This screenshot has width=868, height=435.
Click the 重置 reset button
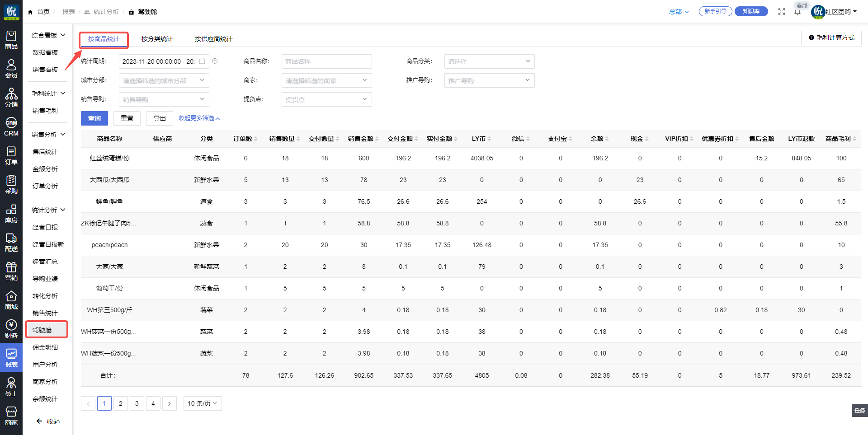(127, 118)
